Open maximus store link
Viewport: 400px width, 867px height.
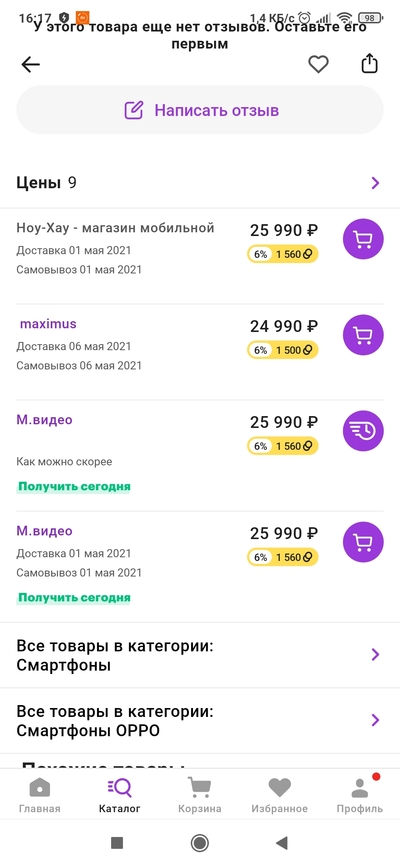click(48, 324)
